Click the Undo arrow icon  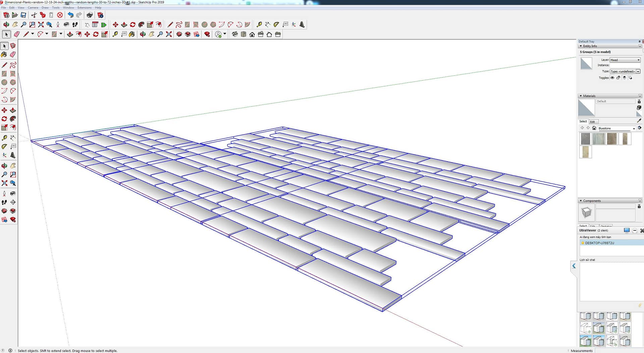tap(70, 15)
